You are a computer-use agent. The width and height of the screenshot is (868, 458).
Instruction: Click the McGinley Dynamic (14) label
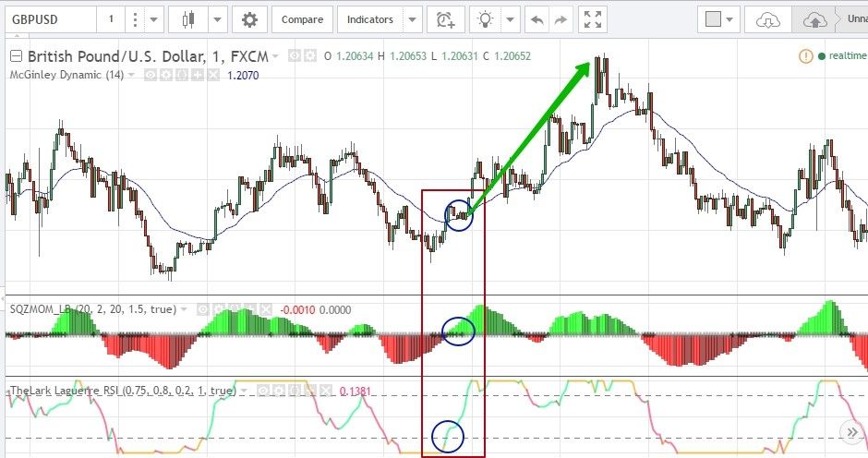(x=66, y=75)
